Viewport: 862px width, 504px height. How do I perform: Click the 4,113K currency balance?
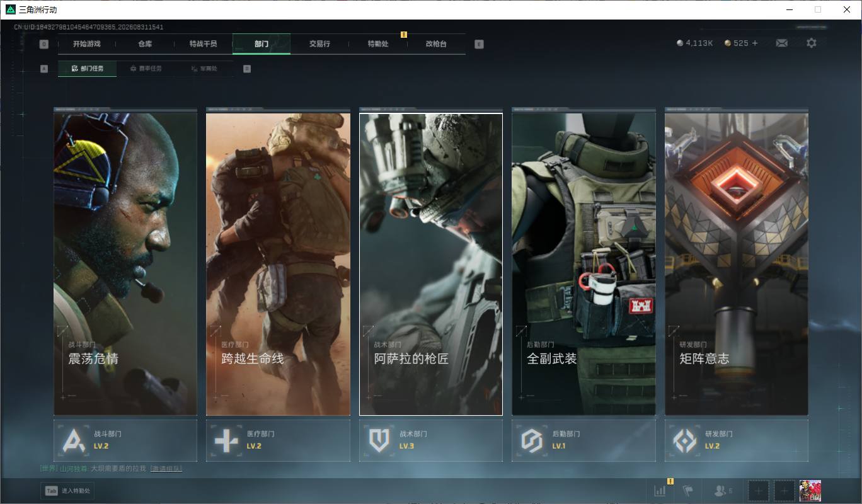(x=694, y=43)
